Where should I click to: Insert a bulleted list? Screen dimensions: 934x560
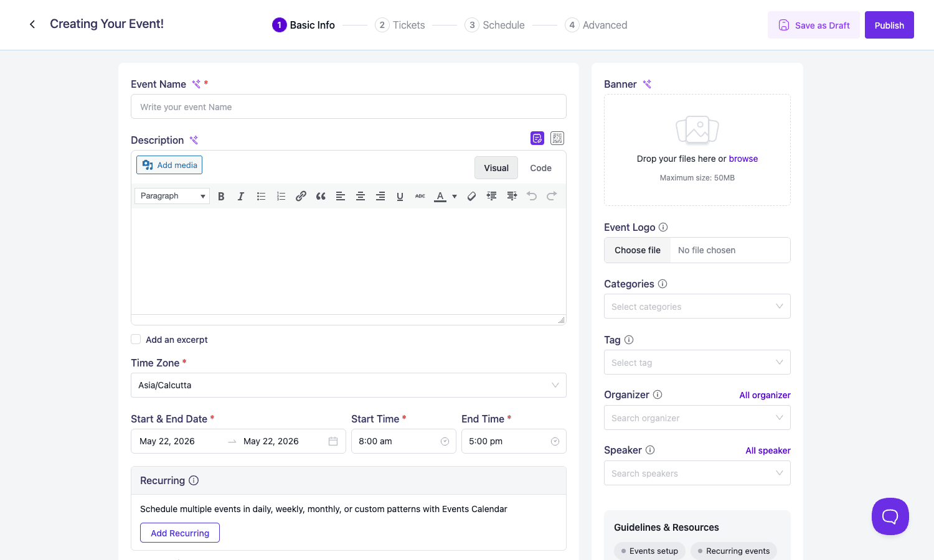click(261, 196)
